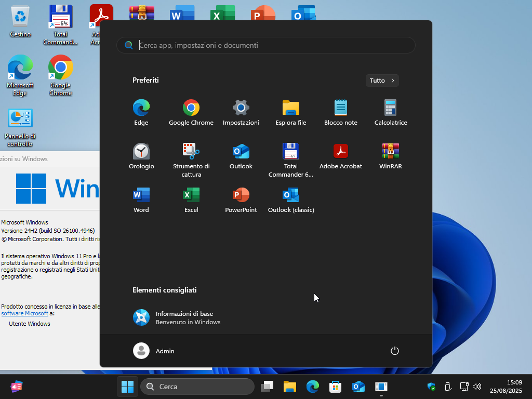Open Windows Security tray icon
The height and width of the screenshot is (399, 532).
[431, 387]
